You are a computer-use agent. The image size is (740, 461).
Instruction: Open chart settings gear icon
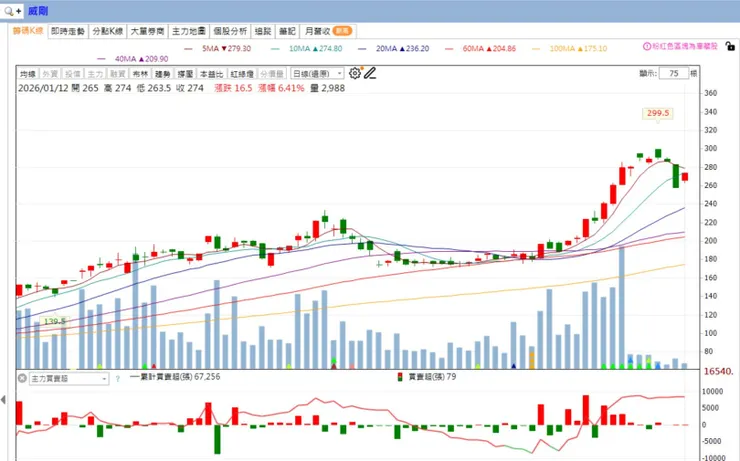click(x=355, y=73)
